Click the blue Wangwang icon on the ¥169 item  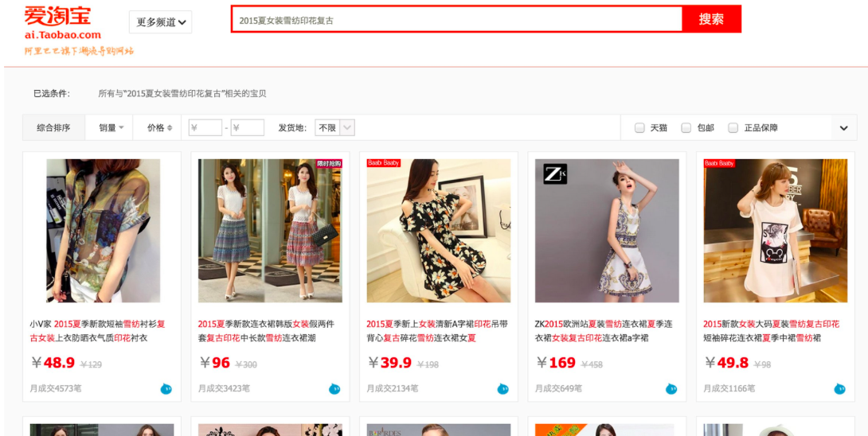671,389
